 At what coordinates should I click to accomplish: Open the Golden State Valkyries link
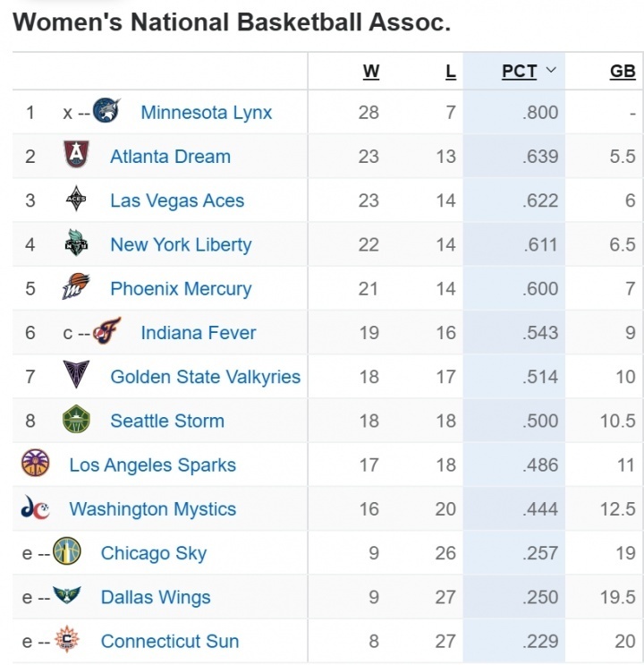pos(205,377)
